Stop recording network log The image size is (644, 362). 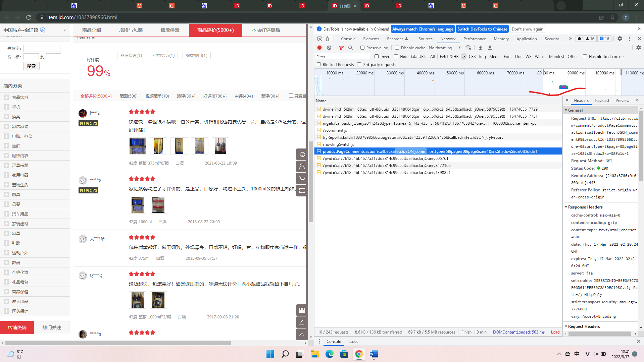319,48
